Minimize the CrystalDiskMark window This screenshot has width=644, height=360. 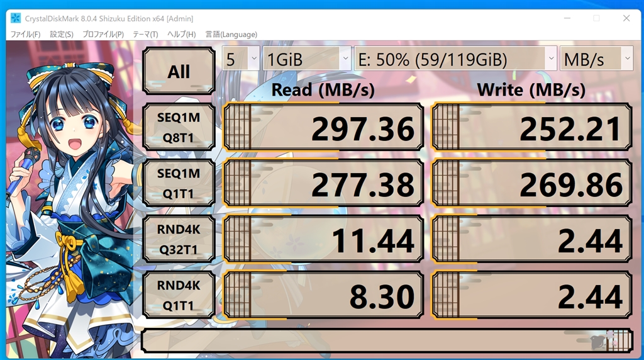567,18
